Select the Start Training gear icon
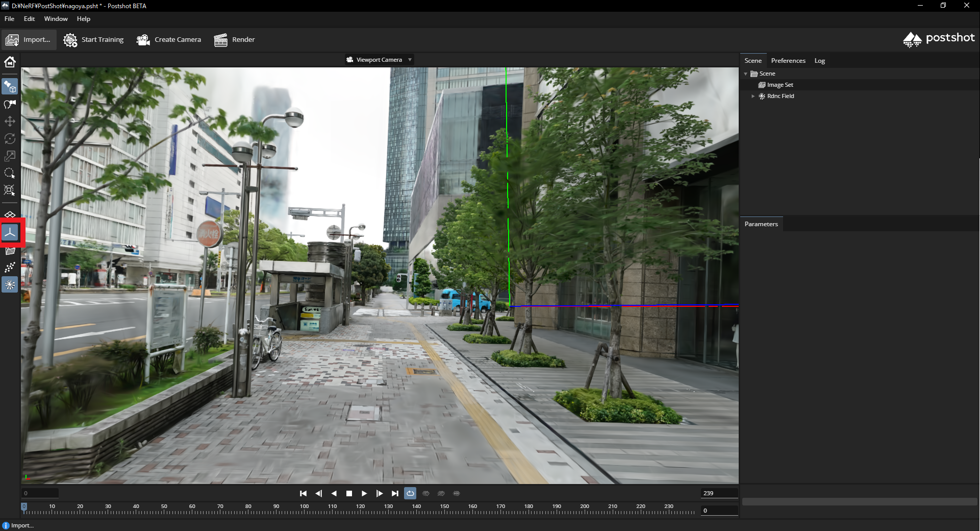Image resolution: width=980 pixels, height=531 pixels. pos(70,40)
